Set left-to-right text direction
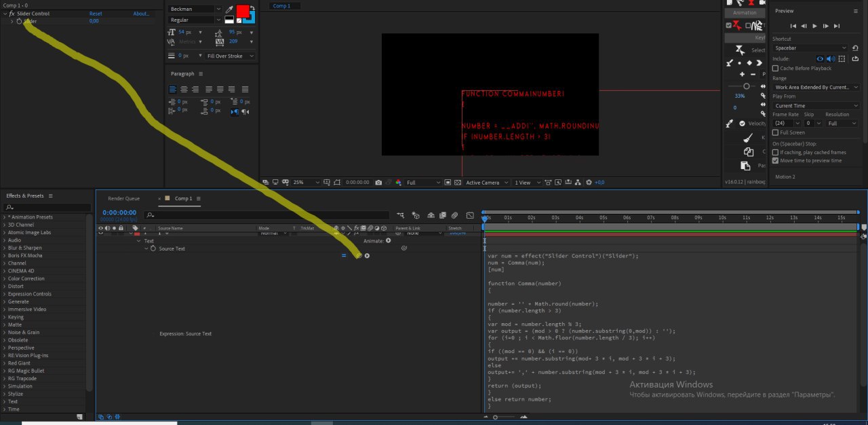The image size is (868, 425). click(235, 111)
